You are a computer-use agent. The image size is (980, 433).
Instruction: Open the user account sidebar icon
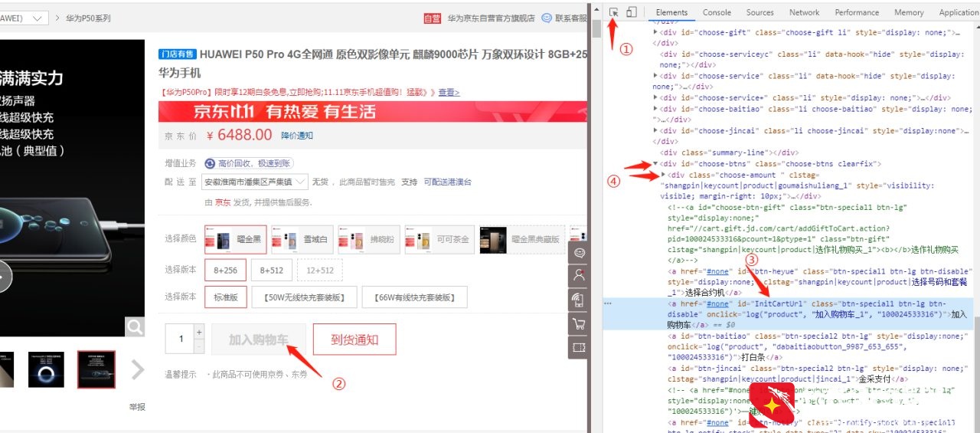click(579, 274)
